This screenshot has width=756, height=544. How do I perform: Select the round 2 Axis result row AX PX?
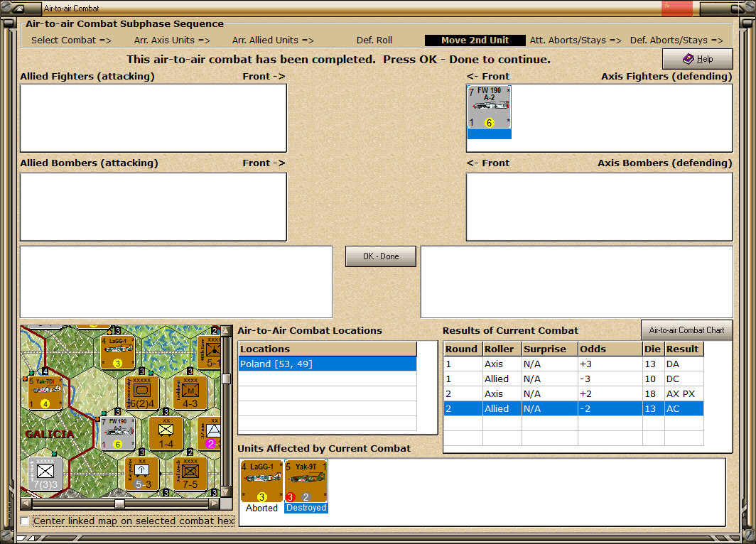tap(573, 394)
